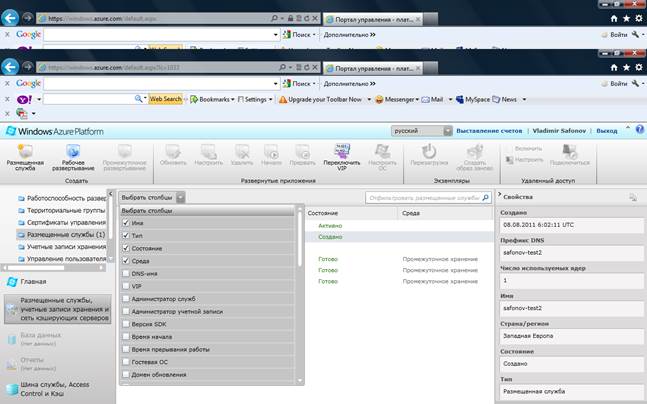Open home icon in front browser window
Screen dimensions: 647x404
point(614,67)
